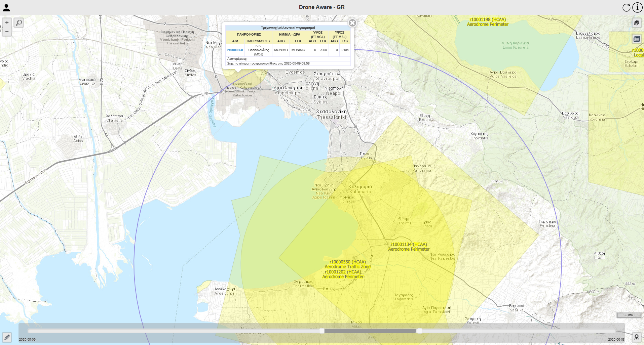The height and width of the screenshot is (345, 644).
Task: Click the Thessaloniki city label on map
Action: click(331, 115)
